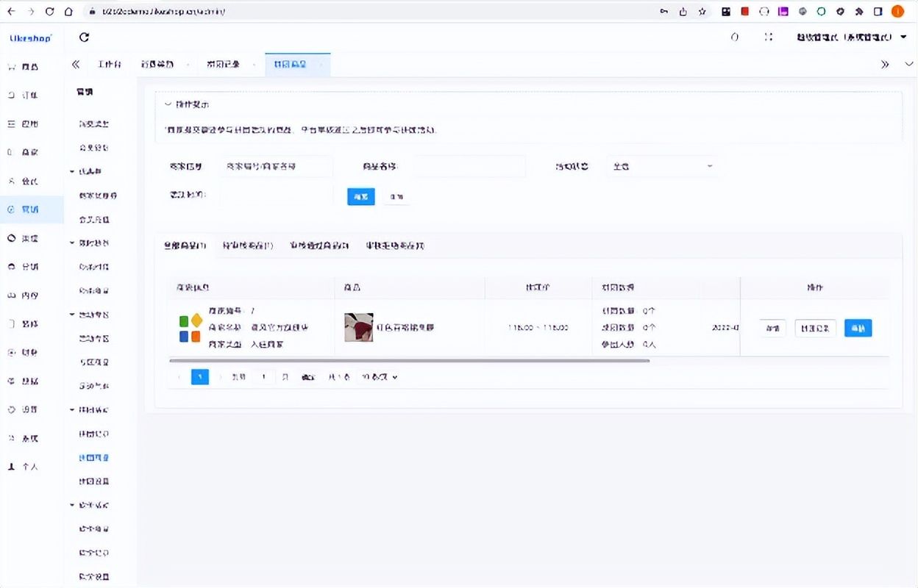Click the browser address bar
This screenshot has width=918, height=588.
pos(368,11)
